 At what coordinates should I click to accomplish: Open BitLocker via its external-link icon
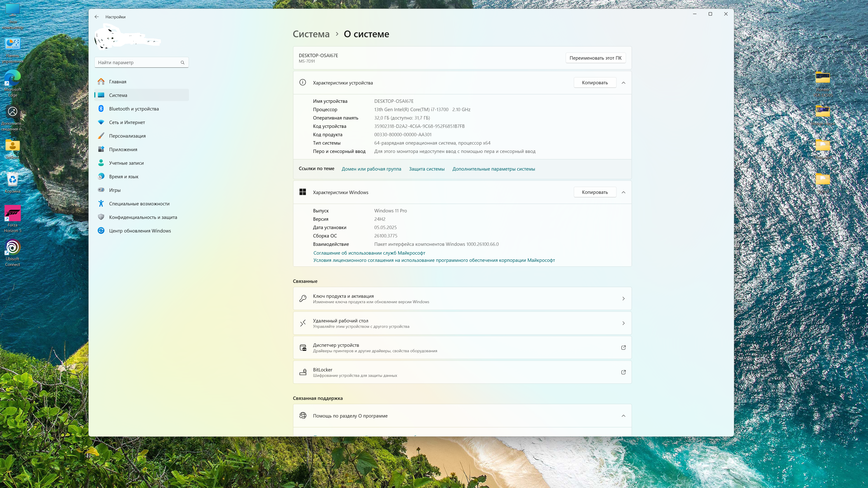[x=623, y=372]
